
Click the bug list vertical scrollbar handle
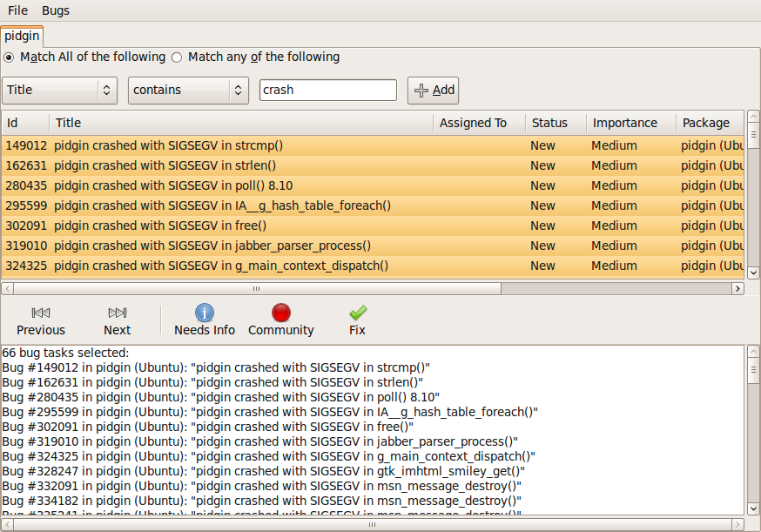(753, 134)
